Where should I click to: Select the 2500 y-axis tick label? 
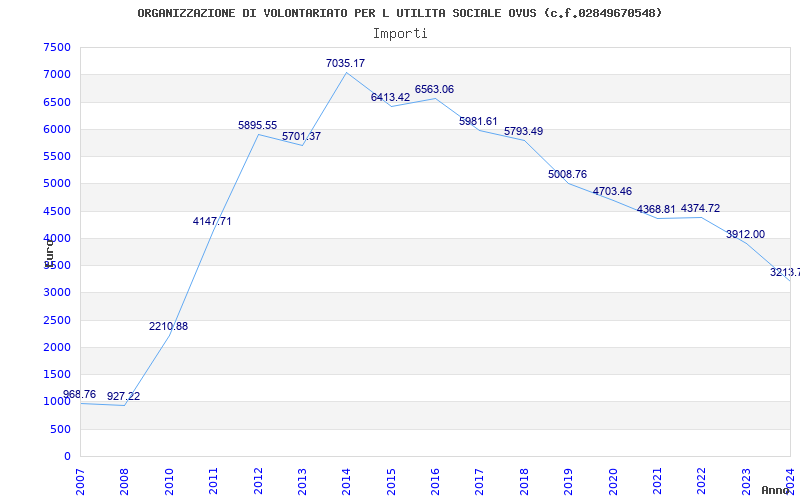click(57, 320)
